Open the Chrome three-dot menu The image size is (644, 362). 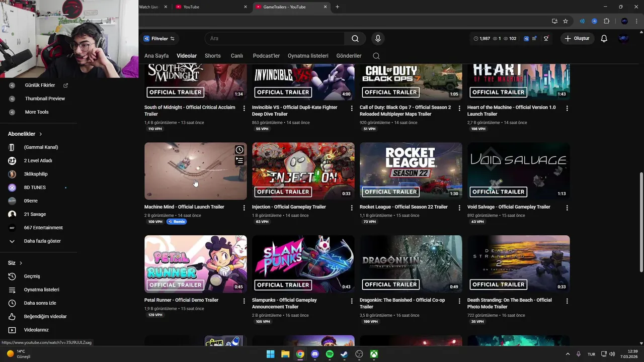pos(636,21)
